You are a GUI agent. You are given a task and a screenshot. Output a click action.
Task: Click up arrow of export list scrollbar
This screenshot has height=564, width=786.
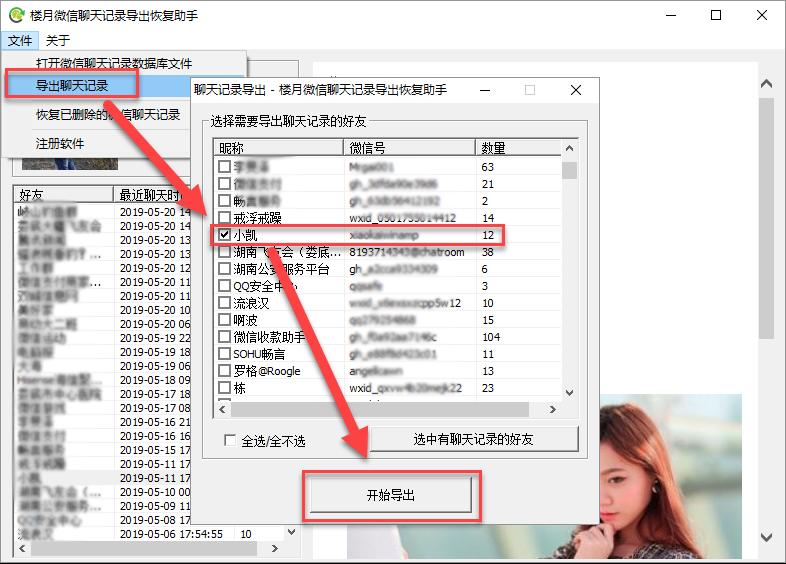pos(569,148)
